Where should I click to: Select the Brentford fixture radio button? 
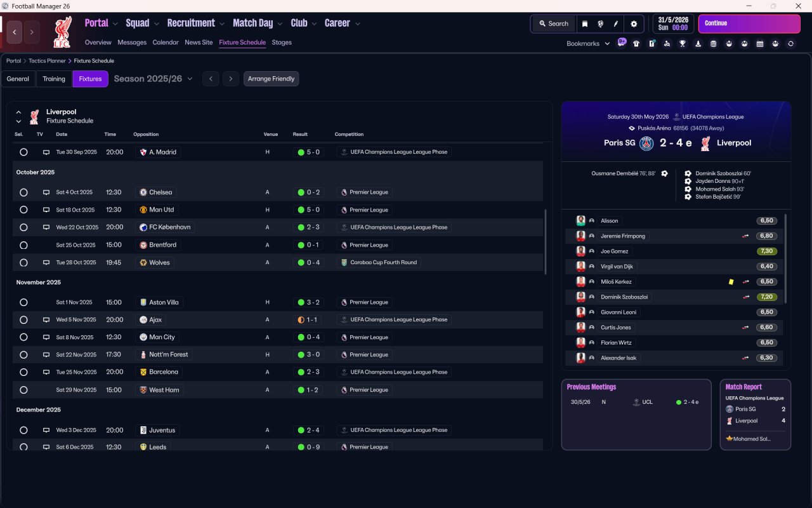23,245
